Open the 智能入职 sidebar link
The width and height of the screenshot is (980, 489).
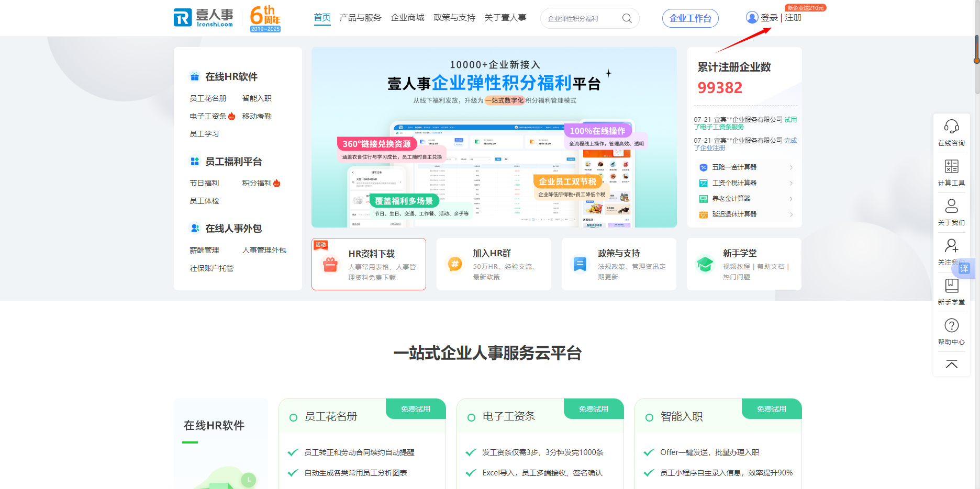(x=257, y=98)
